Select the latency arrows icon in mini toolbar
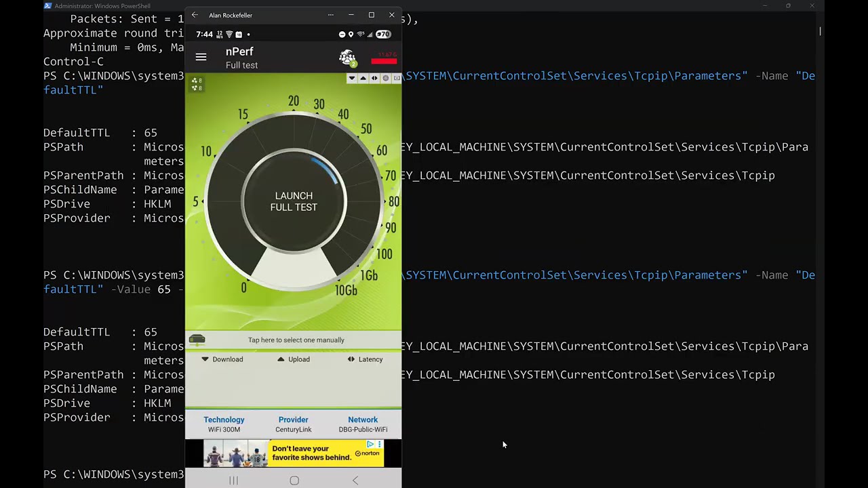The image size is (868, 488). [x=374, y=79]
